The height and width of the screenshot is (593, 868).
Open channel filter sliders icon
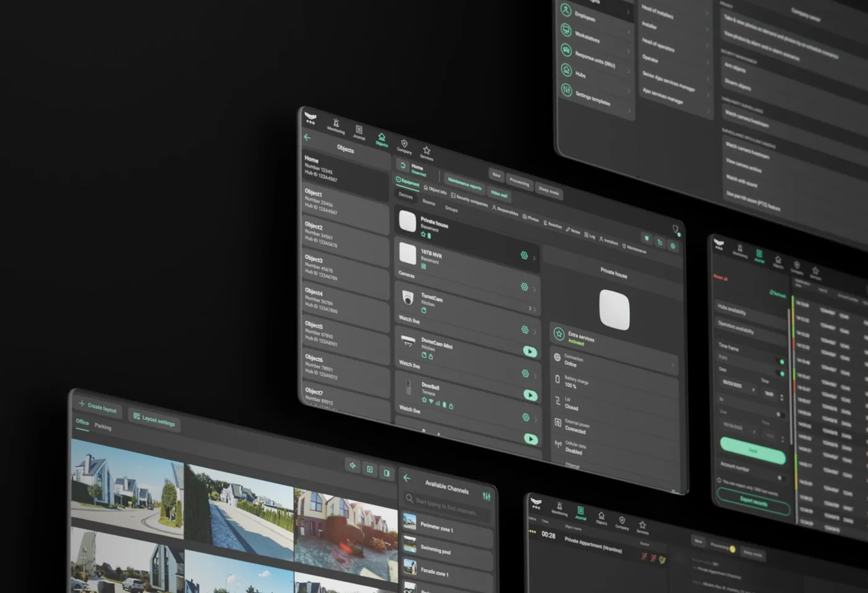click(x=487, y=496)
